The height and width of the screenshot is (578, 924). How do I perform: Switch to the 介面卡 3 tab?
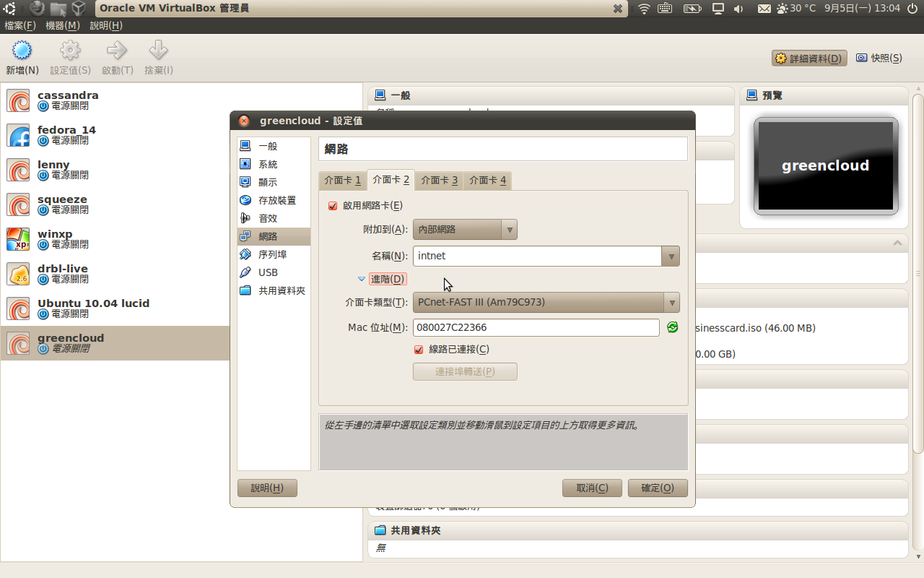pos(440,181)
